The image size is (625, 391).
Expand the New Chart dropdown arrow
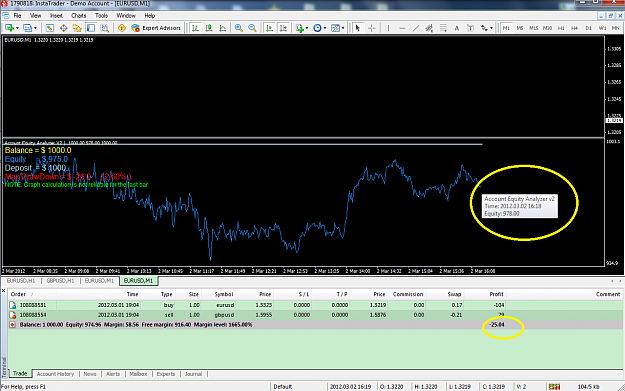[17, 28]
